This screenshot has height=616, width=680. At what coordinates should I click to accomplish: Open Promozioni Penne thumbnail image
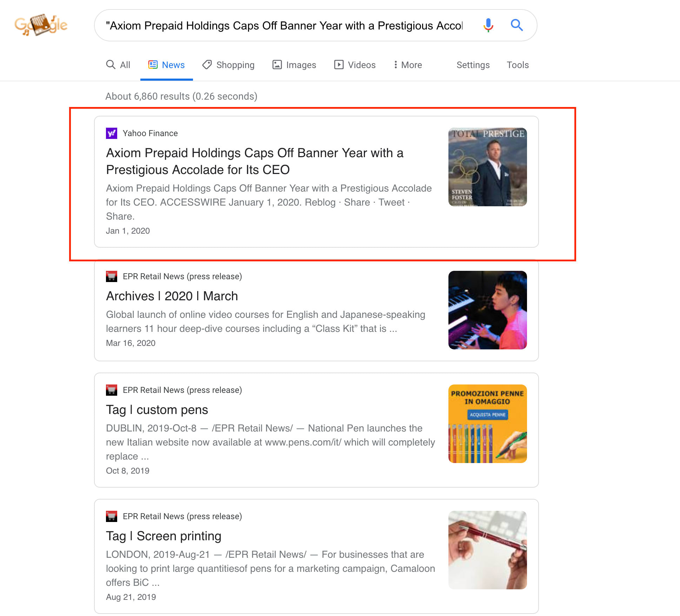487,424
